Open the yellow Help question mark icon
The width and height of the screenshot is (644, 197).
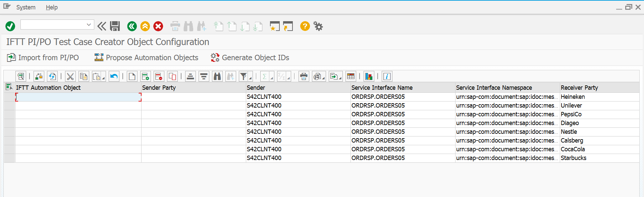[305, 26]
